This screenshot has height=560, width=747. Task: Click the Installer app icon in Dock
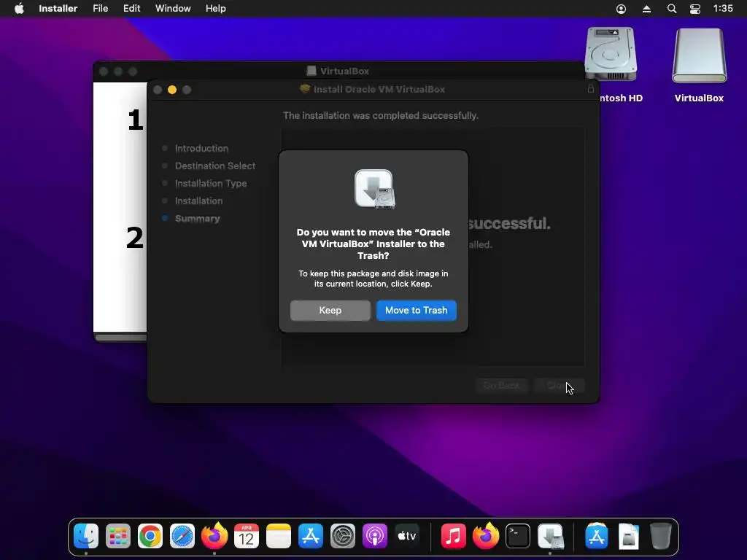click(550, 536)
